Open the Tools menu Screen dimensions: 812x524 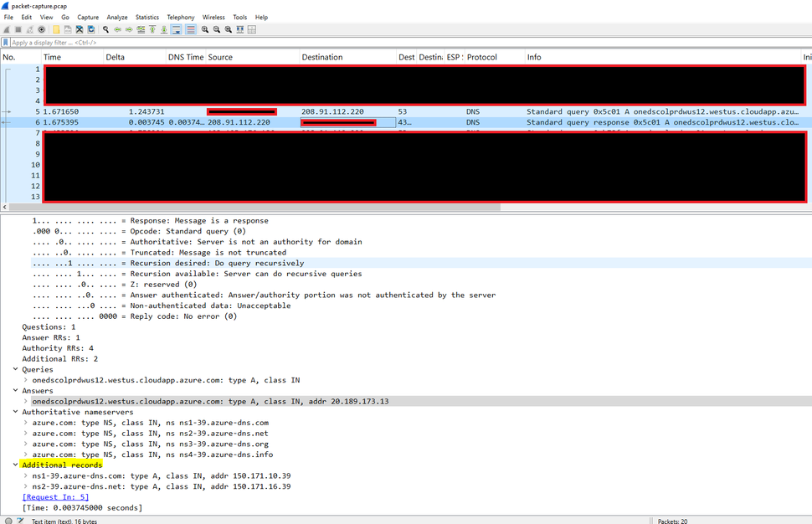[x=239, y=17]
